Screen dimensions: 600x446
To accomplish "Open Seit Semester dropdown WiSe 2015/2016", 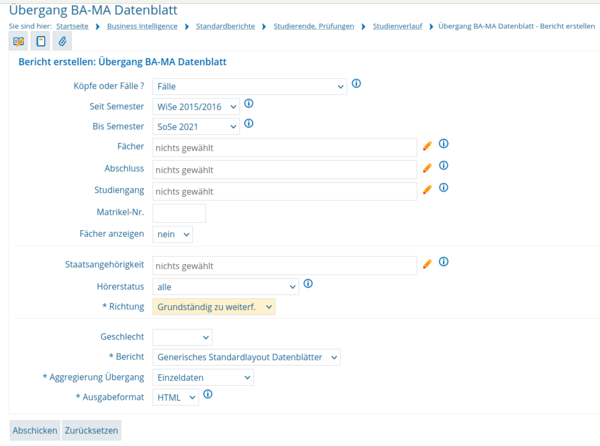I will pyautogui.click(x=196, y=107).
